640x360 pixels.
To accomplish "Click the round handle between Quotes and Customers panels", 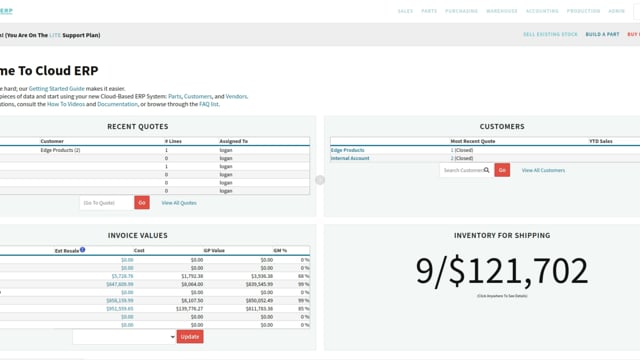I will pyautogui.click(x=320, y=180).
